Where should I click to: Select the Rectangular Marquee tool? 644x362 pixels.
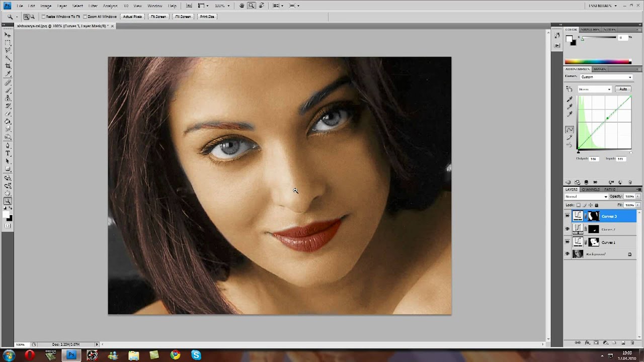8,43
